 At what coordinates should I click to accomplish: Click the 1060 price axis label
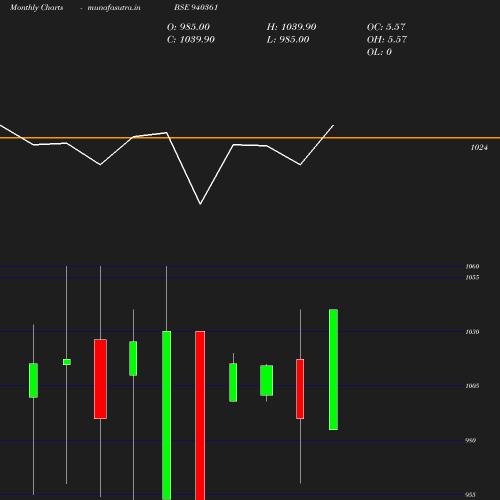[472, 266]
